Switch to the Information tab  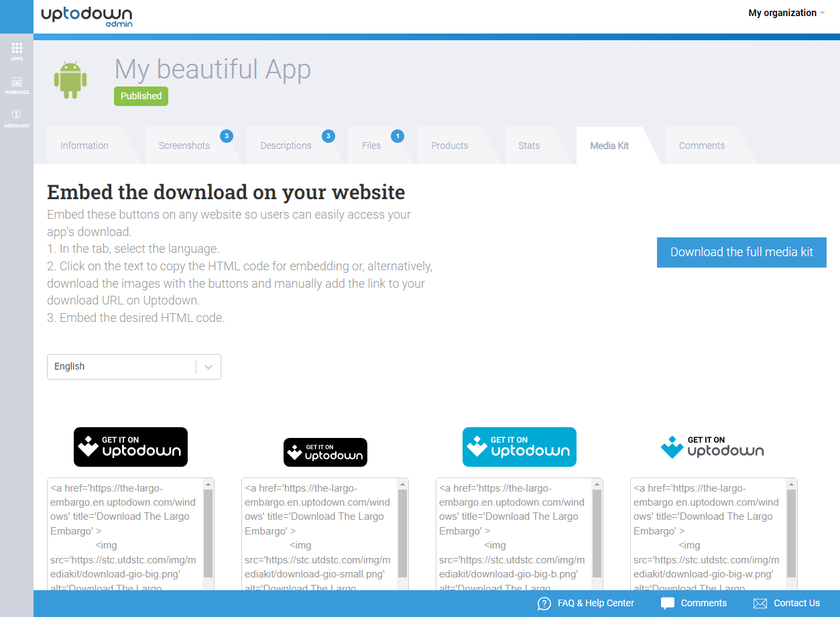[x=84, y=146]
